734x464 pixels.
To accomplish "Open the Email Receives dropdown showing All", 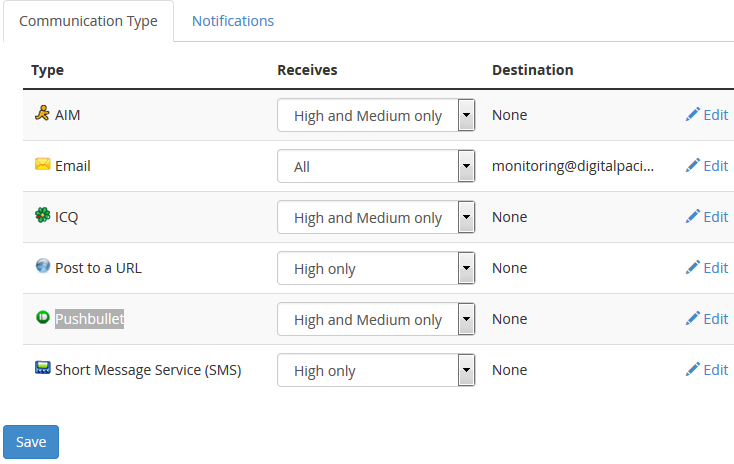I will (x=376, y=166).
